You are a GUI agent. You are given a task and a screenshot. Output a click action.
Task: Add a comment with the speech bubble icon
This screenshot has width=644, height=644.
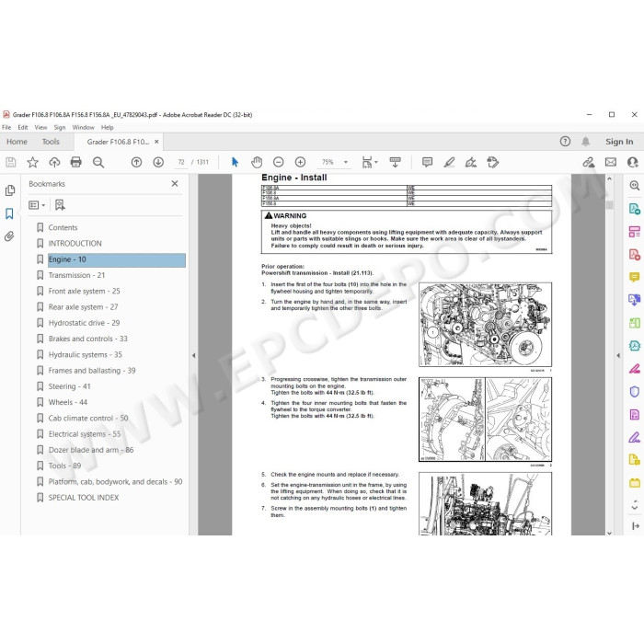coord(427,162)
